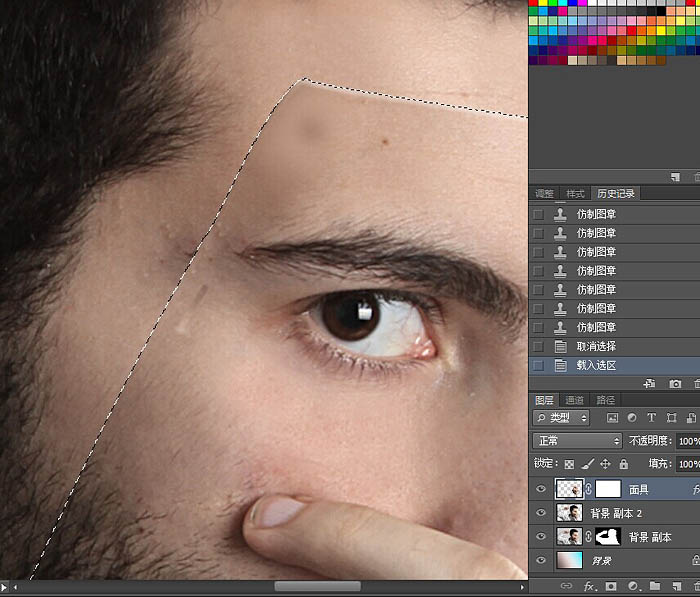Add a layer mask icon
700x597 pixels.
click(611, 586)
